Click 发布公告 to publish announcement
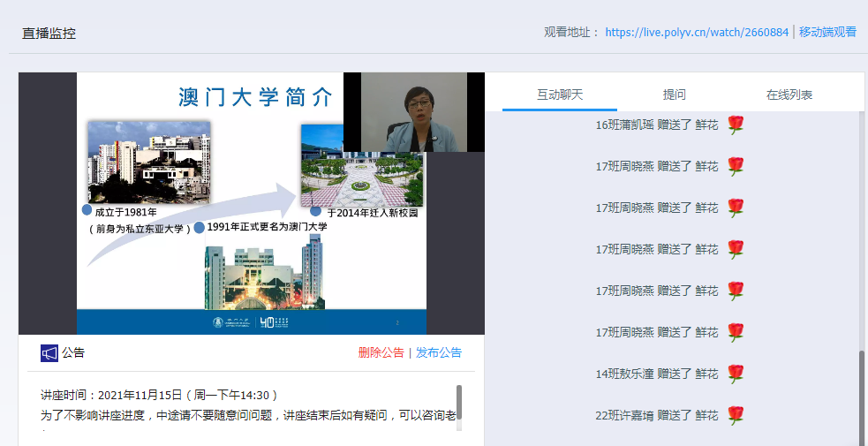Viewport: 868px width, 446px height. [439, 353]
